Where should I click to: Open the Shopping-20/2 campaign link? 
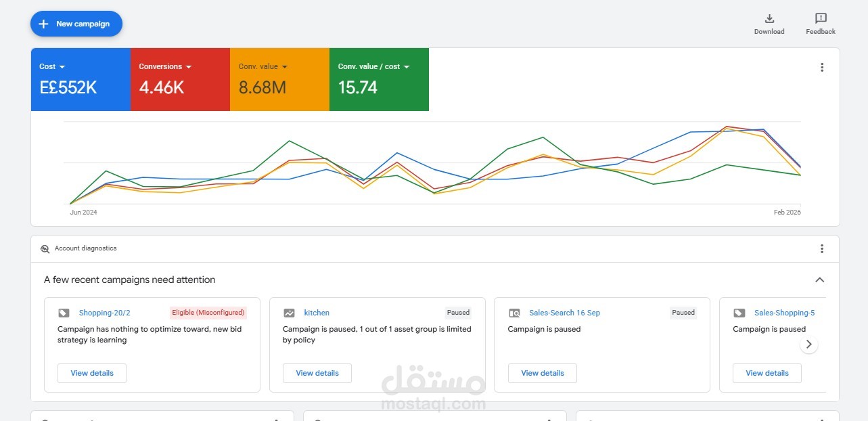(104, 313)
